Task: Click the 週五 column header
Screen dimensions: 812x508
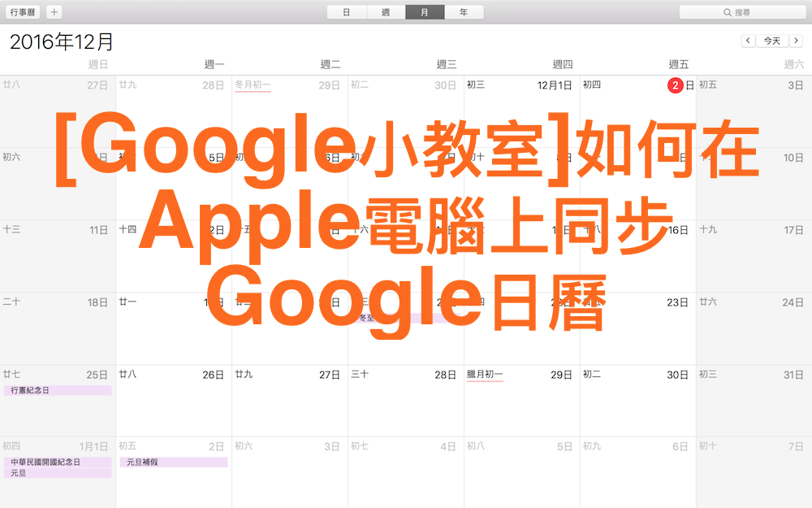Action: point(678,64)
